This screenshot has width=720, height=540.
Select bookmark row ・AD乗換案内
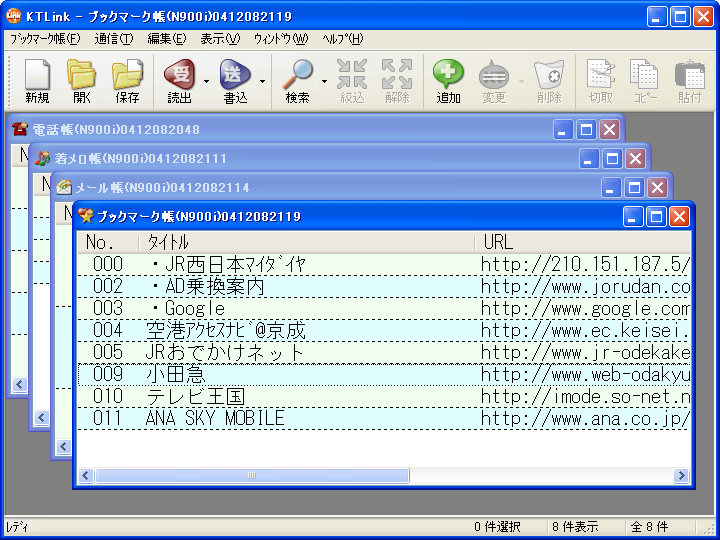(384, 286)
